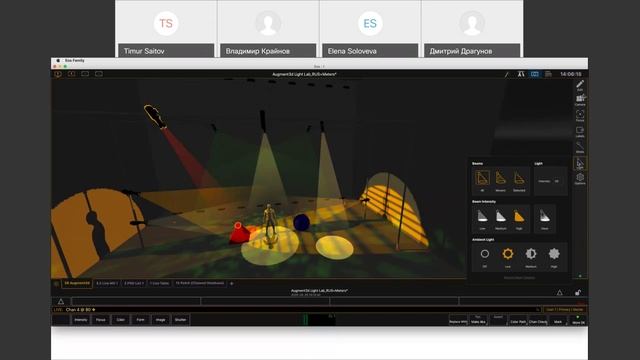Open the Shutter encoder category
640x360 pixels.
(x=180, y=320)
